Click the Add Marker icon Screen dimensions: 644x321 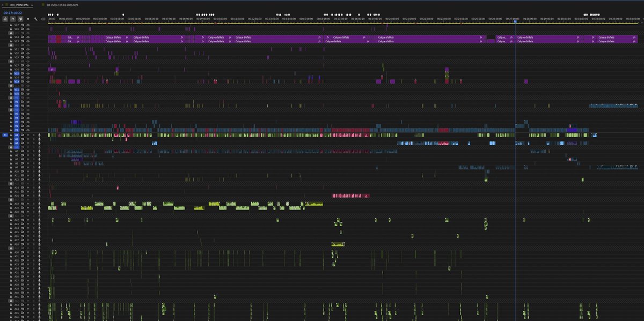(x=28, y=19)
